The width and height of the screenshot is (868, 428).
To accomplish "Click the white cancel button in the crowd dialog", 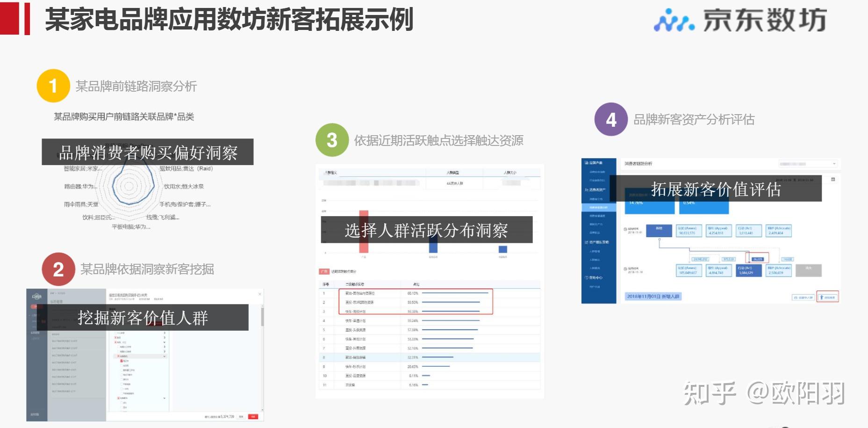I will pos(241,416).
